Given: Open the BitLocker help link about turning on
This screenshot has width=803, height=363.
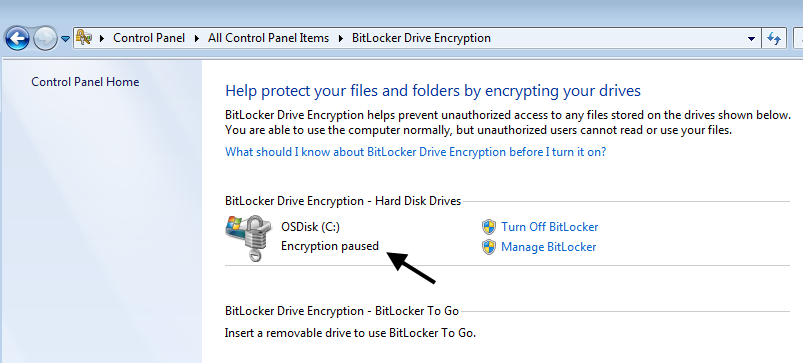Looking at the screenshot, I should click(416, 152).
